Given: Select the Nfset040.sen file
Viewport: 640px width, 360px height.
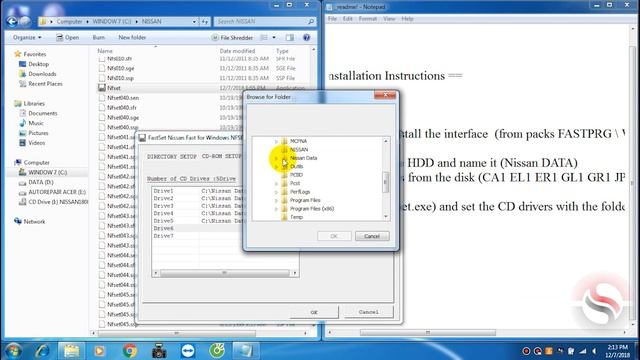Looking at the screenshot, I should click(x=123, y=98).
